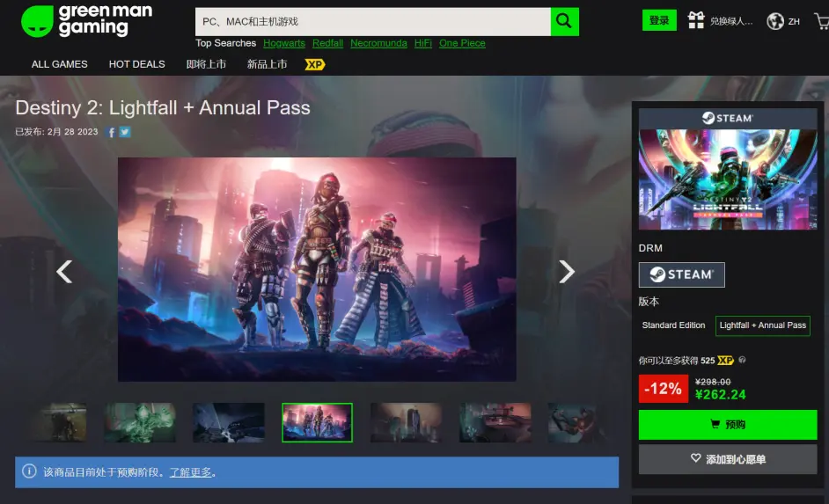829x504 pixels.
Task: Click Hogwarts top search link
Action: point(284,43)
